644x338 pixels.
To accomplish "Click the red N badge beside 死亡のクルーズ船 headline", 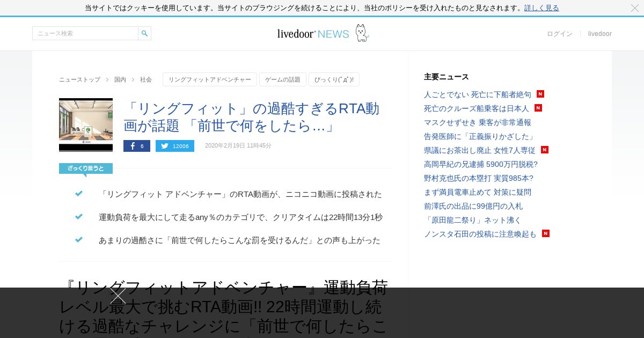I will 538,108.
